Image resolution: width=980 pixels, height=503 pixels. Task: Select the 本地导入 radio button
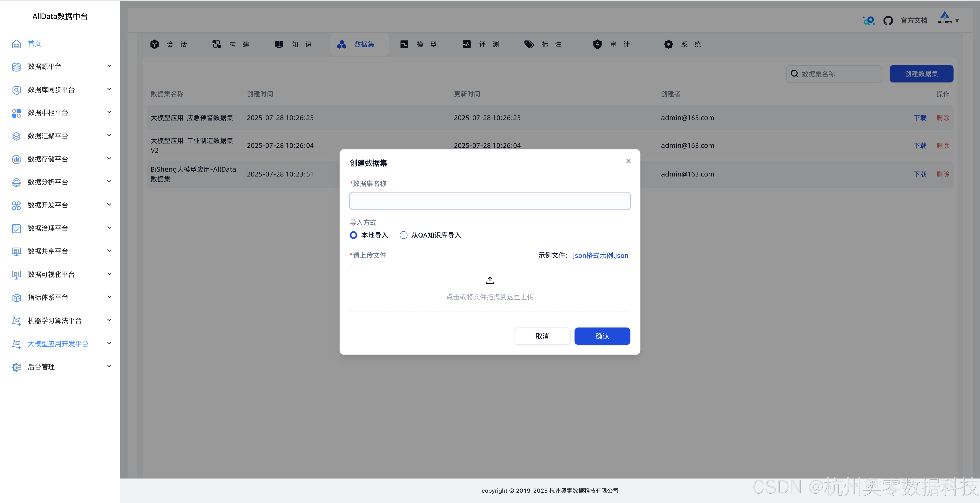tap(353, 235)
